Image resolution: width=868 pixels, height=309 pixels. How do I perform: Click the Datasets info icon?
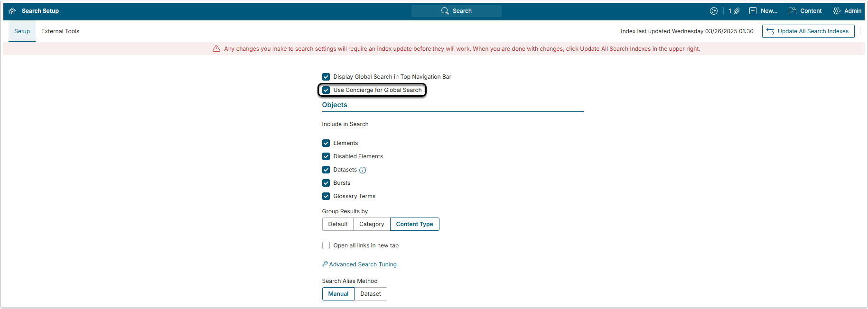tap(363, 170)
